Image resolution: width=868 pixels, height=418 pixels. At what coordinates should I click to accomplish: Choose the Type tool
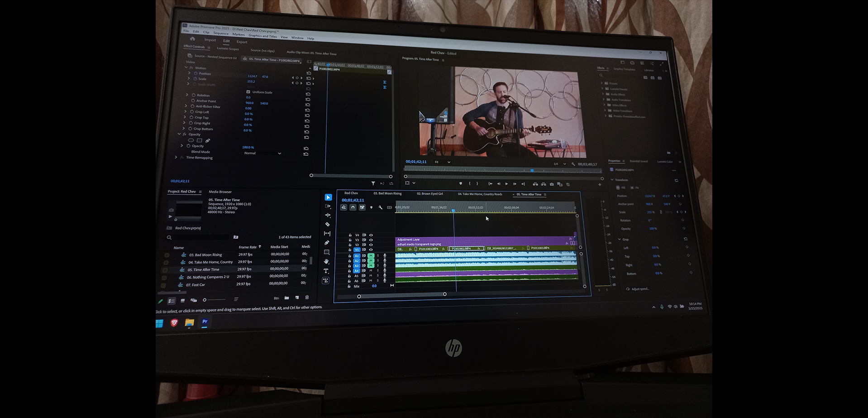[326, 271]
